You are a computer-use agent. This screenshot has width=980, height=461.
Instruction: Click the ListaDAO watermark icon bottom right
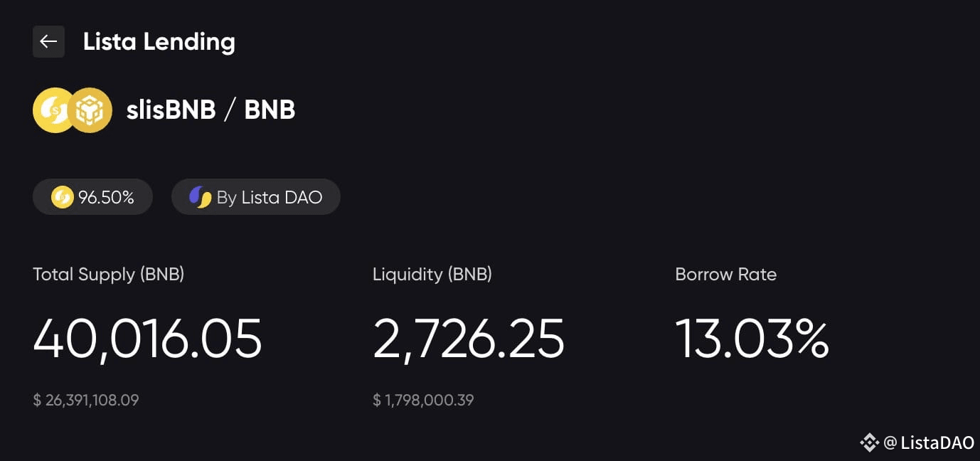click(869, 443)
